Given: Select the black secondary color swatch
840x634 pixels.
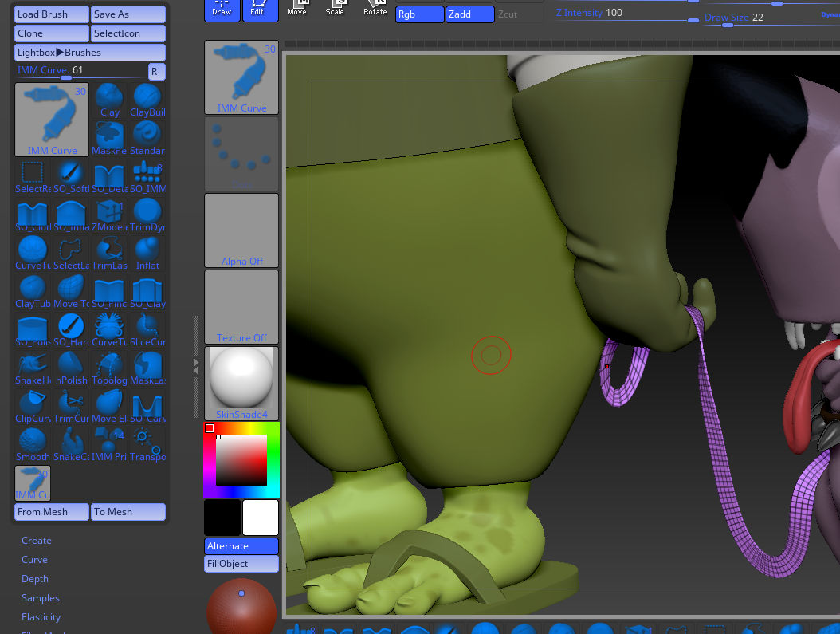Looking at the screenshot, I should [x=222, y=518].
